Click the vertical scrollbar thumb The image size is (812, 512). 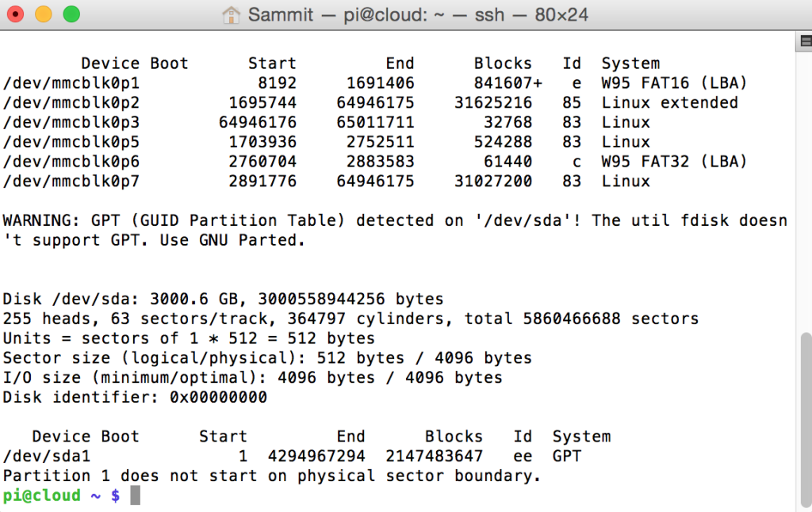[x=806, y=418]
